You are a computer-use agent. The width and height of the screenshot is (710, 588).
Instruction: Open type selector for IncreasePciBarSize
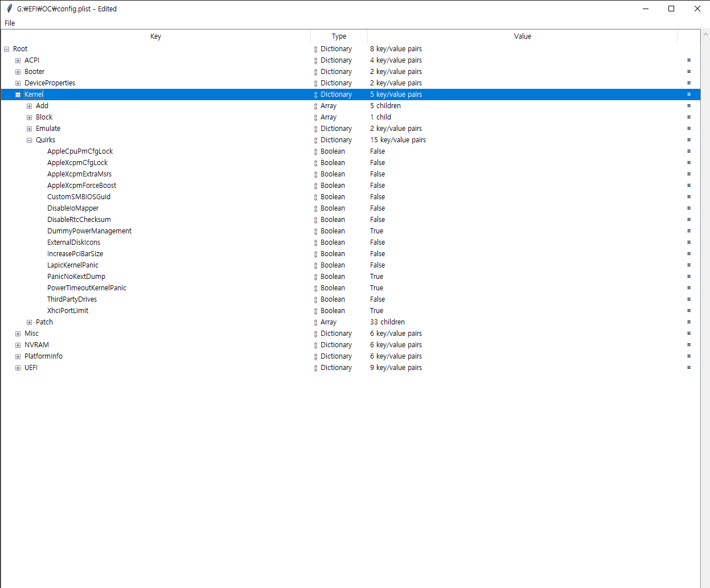pos(315,254)
